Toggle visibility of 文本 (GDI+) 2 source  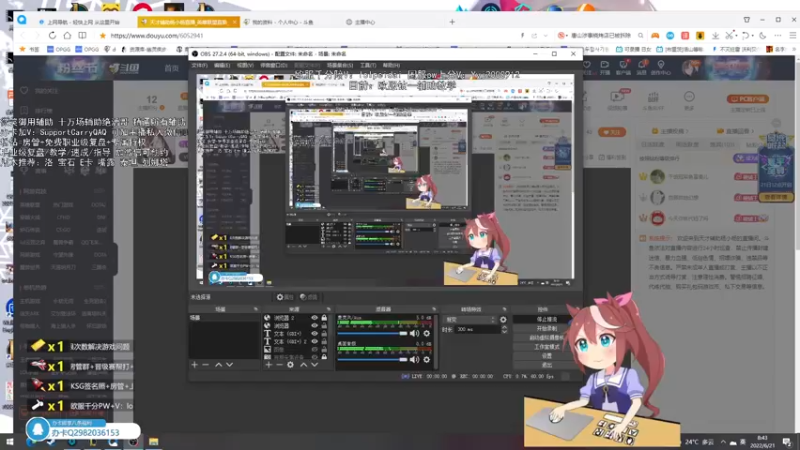click(314, 341)
